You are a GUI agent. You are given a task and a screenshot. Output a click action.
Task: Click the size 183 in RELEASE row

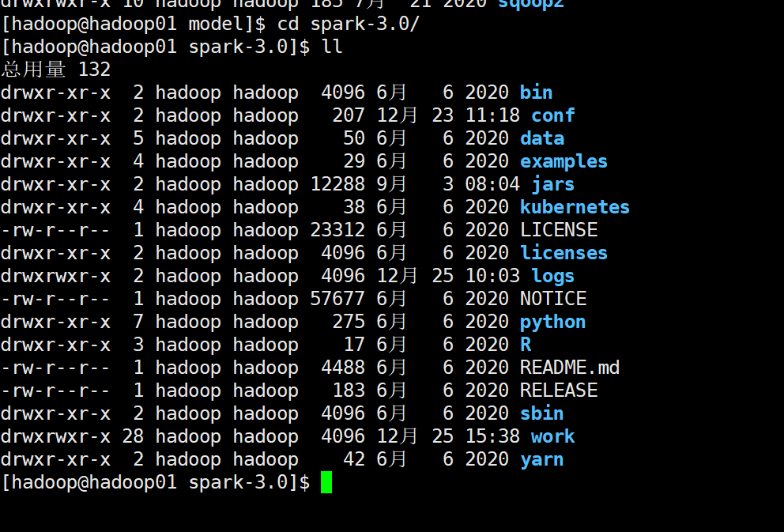pyautogui.click(x=349, y=391)
